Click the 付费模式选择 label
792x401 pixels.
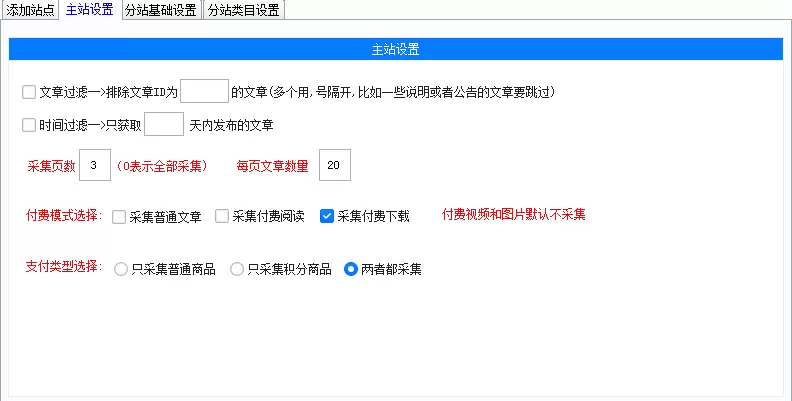[x=64, y=216]
